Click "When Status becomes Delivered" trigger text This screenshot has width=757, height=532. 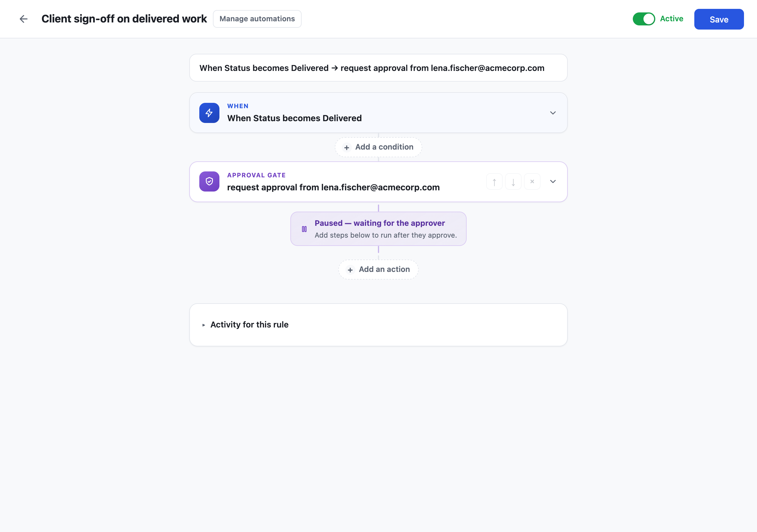(295, 118)
